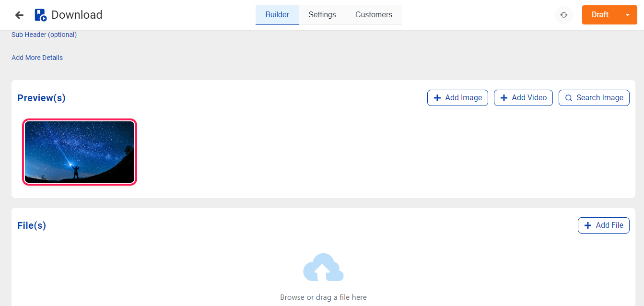Open the Draft status dropdown arrow

click(628, 15)
